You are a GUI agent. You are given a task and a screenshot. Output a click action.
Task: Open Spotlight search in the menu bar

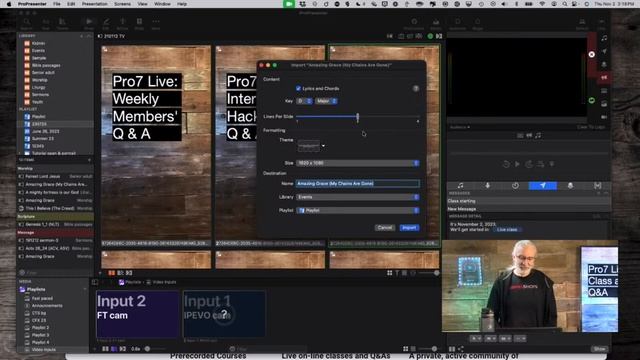pyautogui.click(x=565, y=4)
